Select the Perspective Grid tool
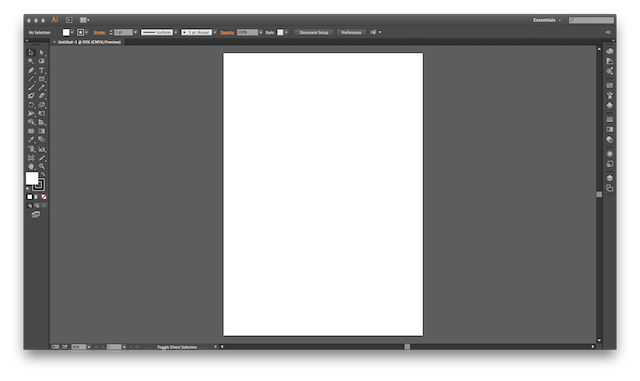This screenshot has width=640, height=381. (x=42, y=122)
